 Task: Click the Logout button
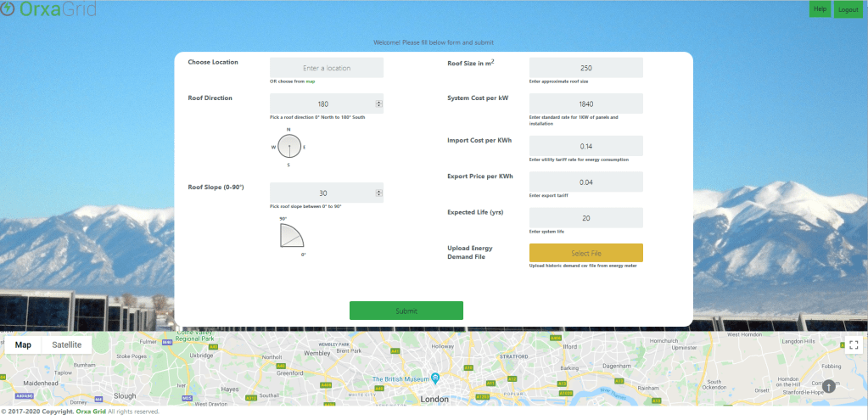point(848,9)
